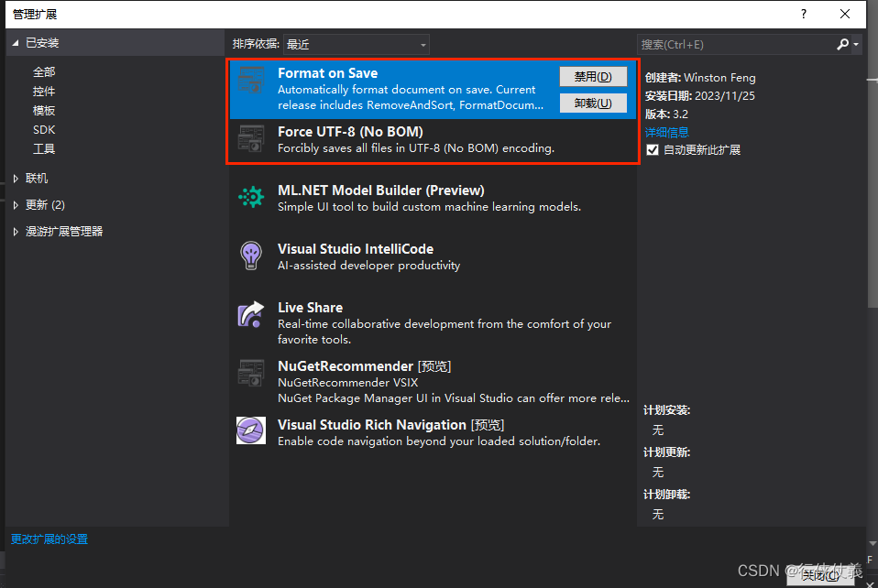
Task: Select the NuGetRecommender [预览] entry
Action: pos(433,382)
